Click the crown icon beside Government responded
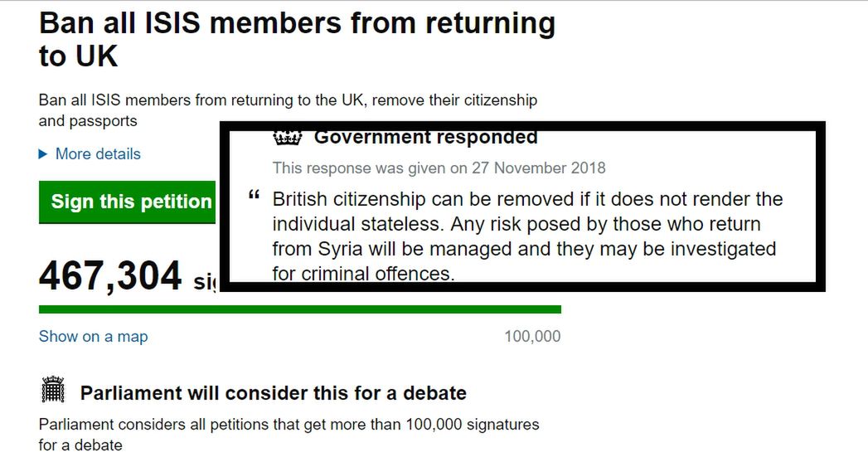868x467 pixels. pyautogui.click(x=288, y=137)
